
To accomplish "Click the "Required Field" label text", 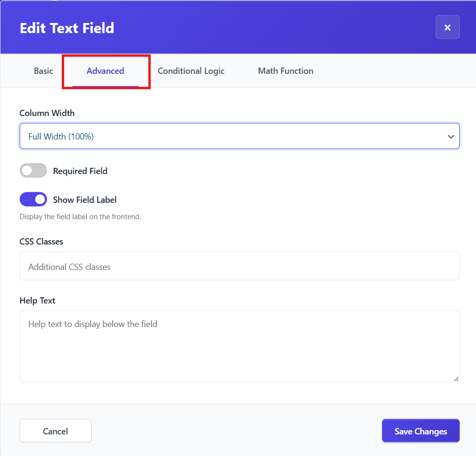I will point(80,171).
